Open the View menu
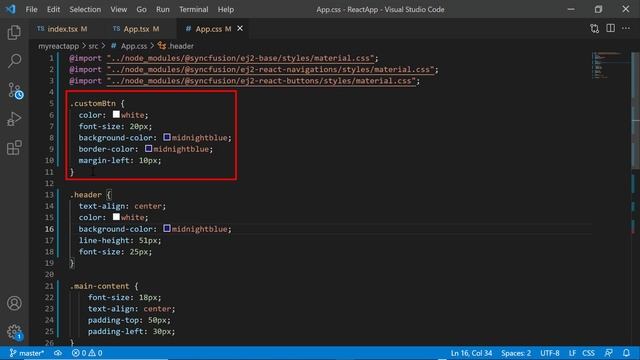The image size is (640, 360). pyautogui.click(x=118, y=9)
